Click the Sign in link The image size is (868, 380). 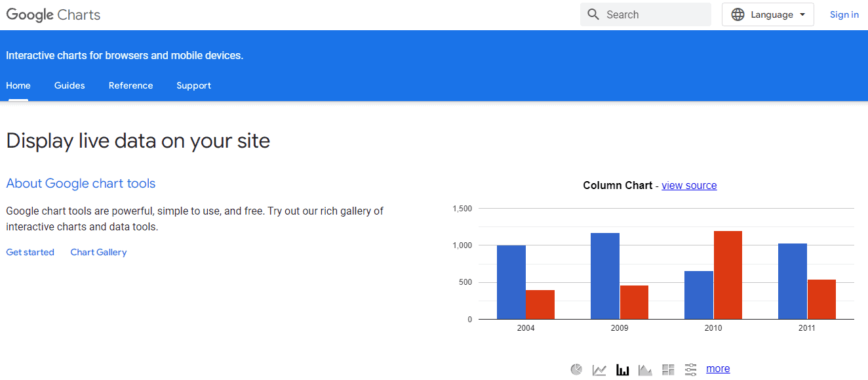(844, 14)
